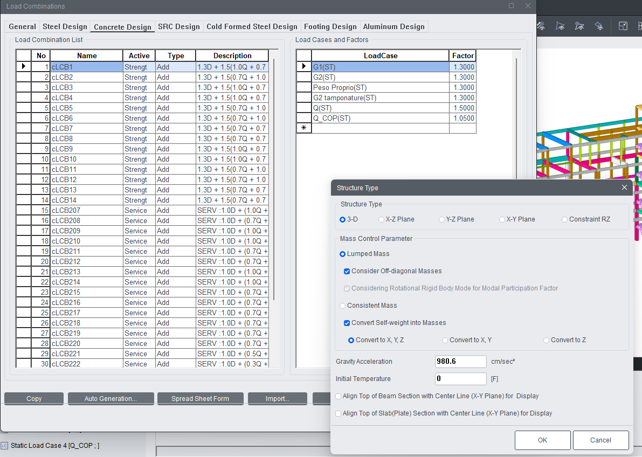Switch to the Concrete Design tab
642x457 pixels.
click(122, 27)
